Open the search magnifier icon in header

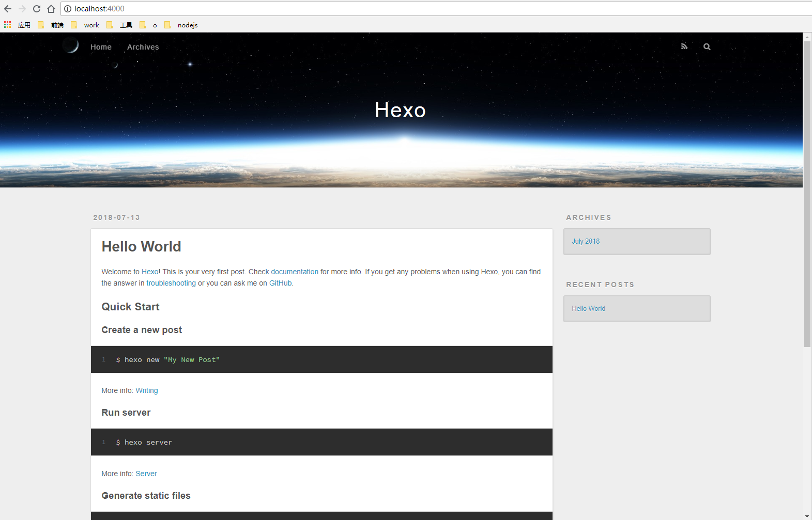[707, 46]
